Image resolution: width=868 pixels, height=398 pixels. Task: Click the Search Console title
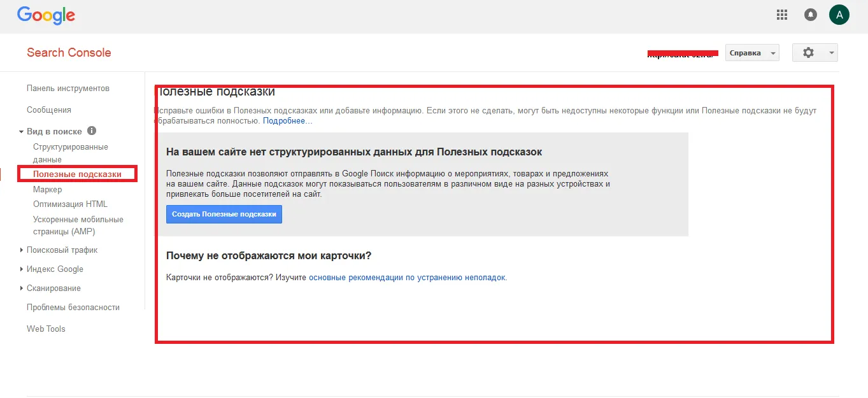69,53
